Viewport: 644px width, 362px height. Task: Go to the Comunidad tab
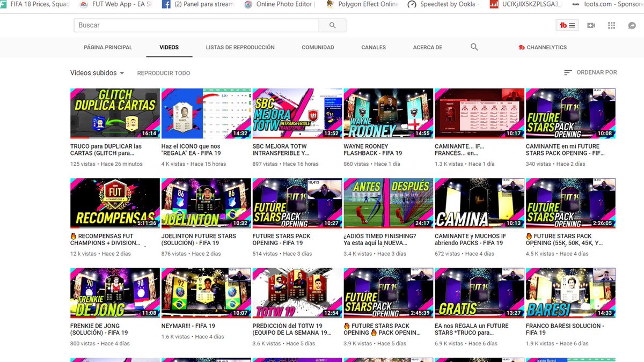[318, 47]
